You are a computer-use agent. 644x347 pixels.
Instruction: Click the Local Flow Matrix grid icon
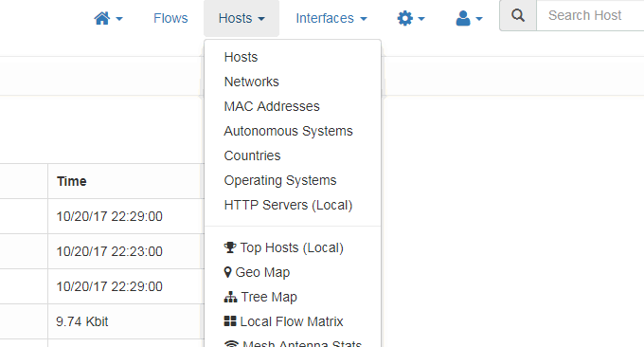pyautogui.click(x=230, y=321)
